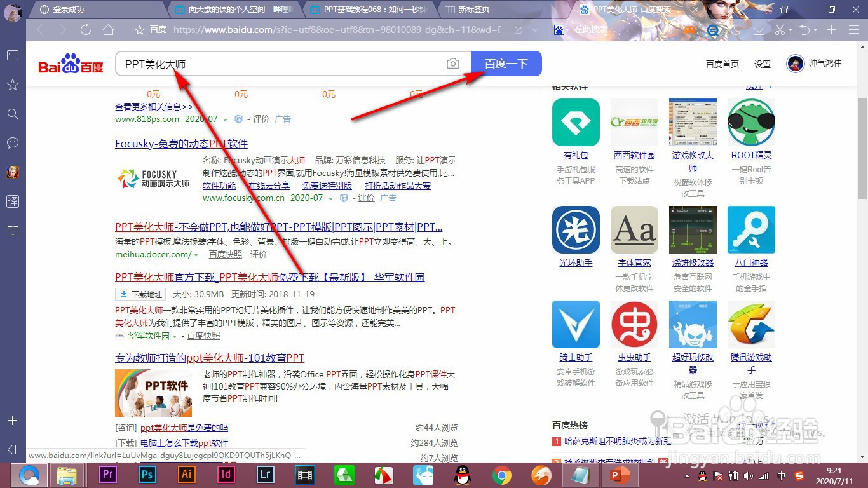
Task: Open Baidu paw search engine selector
Action: 559,30
